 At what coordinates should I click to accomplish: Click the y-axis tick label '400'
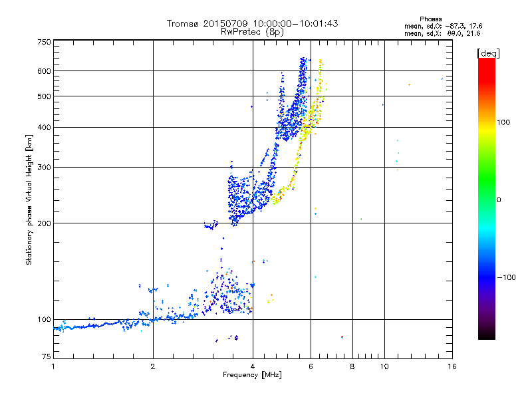[x=45, y=128]
